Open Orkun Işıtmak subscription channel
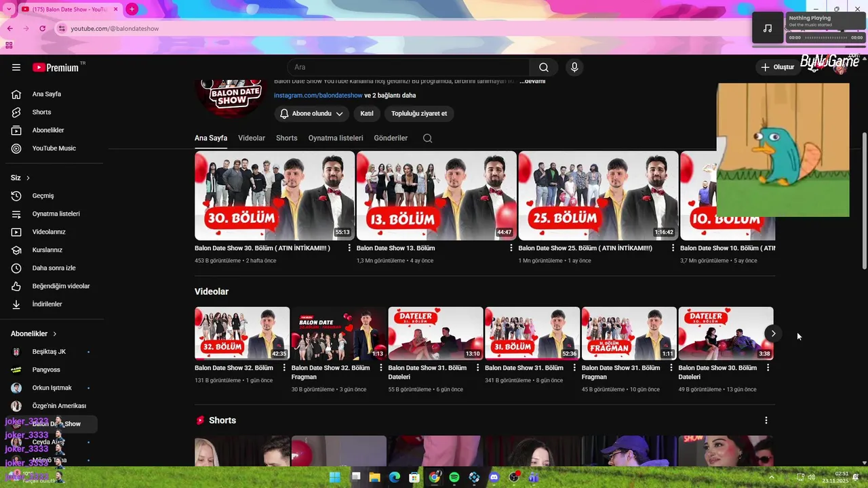Image resolution: width=868 pixels, height=488 pixels. 53,388
